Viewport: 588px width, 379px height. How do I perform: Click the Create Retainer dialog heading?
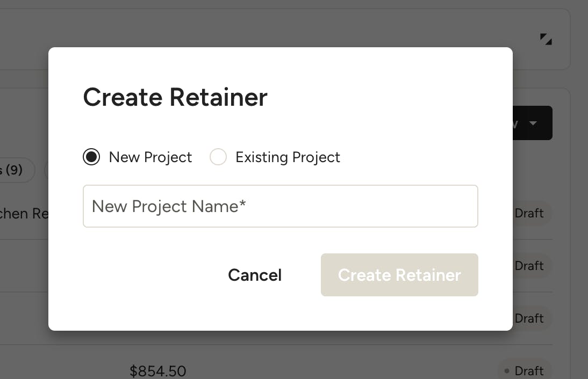[x=175, y=97]
